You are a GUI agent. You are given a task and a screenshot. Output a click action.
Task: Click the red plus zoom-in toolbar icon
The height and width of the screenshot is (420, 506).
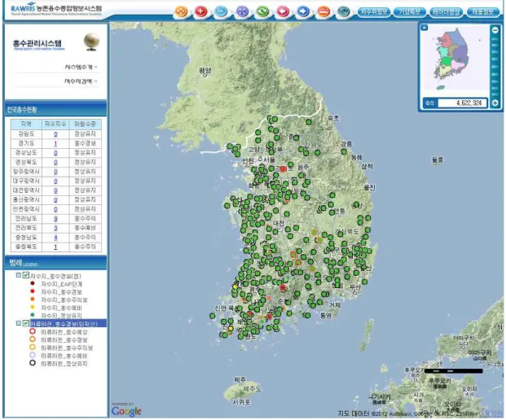pos(200,11)
